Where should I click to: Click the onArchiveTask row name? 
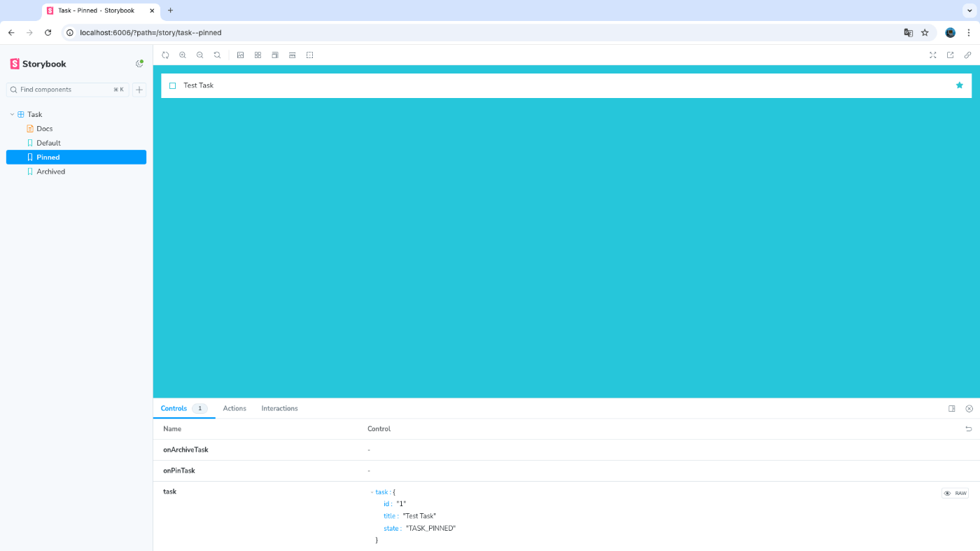(185, 449)
